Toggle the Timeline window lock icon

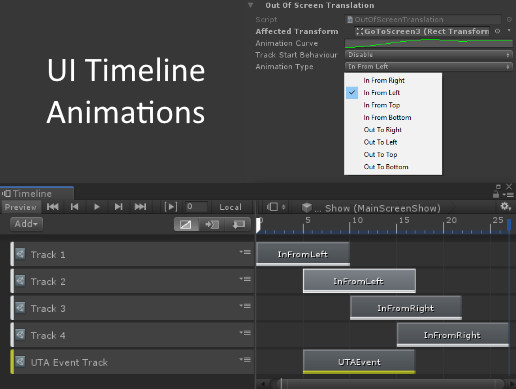[x=496, y=194]
